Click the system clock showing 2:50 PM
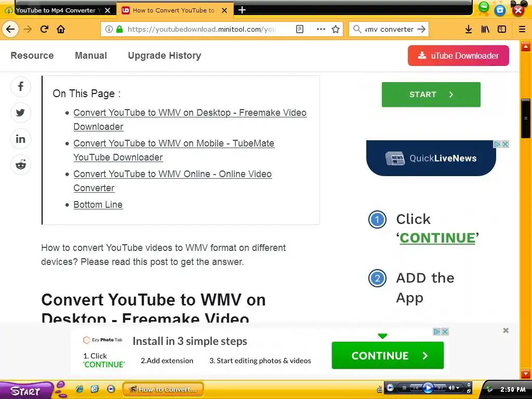The height and width of the screenshot is (399, 532). point(513,390)
